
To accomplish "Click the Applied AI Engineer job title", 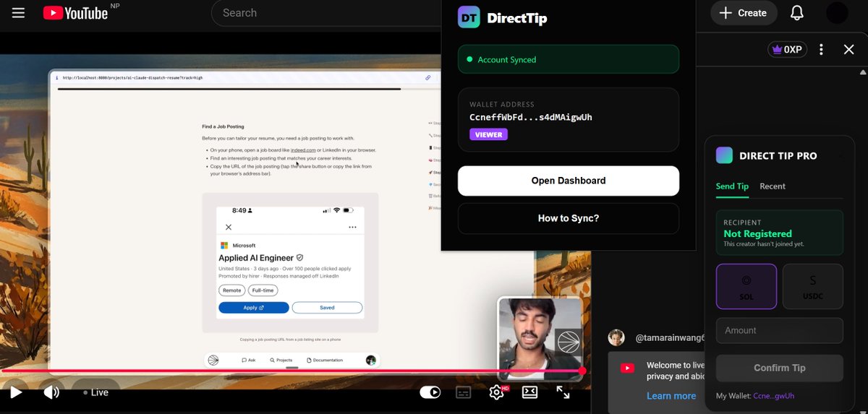I will (x=256, y=257).
